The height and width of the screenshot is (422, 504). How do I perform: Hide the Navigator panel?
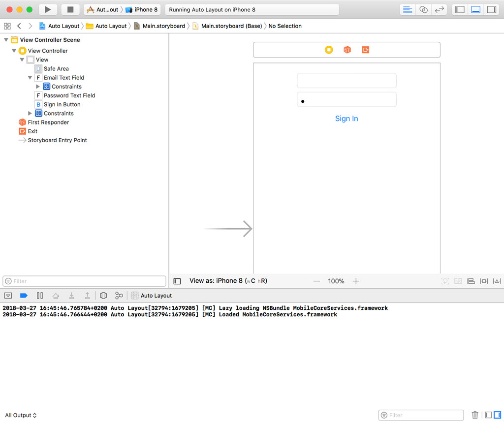pyautogui.click(x=459, y=9)
